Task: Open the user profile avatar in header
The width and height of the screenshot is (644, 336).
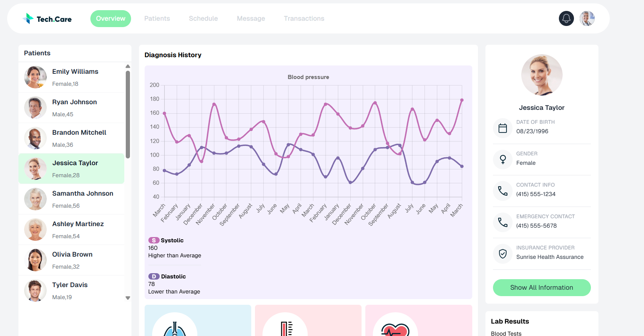Action: tap(587, 18)
